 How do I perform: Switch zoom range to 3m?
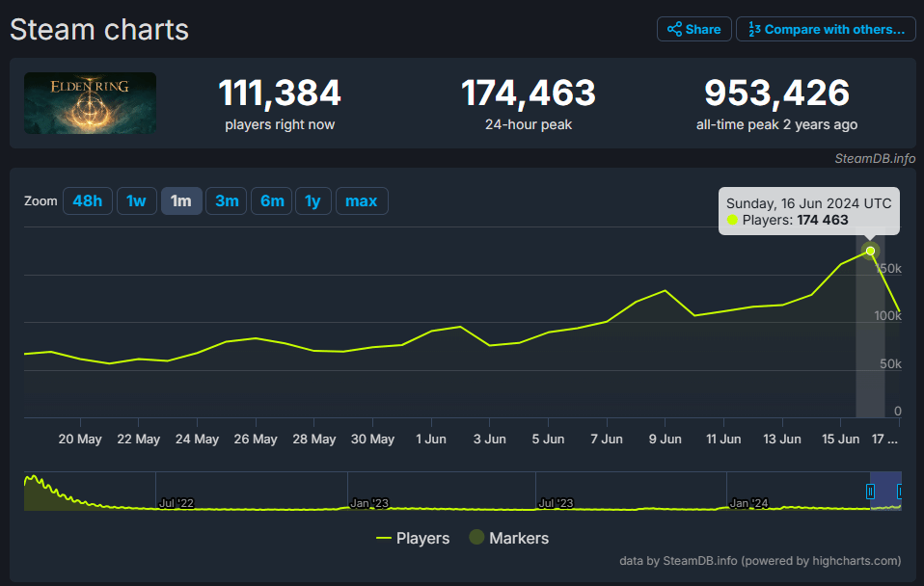point(227,200)
